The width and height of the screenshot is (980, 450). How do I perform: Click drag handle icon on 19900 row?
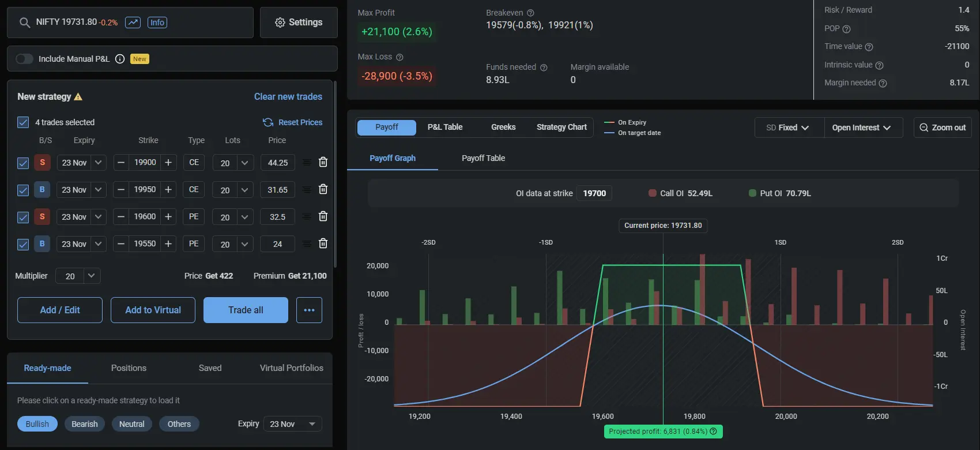pos(307,163)
